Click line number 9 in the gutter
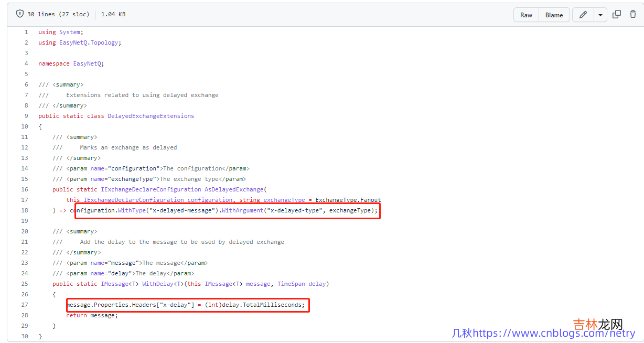 26,116
